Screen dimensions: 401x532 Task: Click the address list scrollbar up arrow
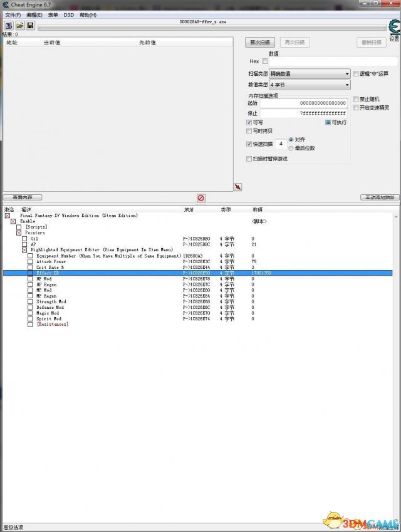pyautogui.click(x=395, y=216)
